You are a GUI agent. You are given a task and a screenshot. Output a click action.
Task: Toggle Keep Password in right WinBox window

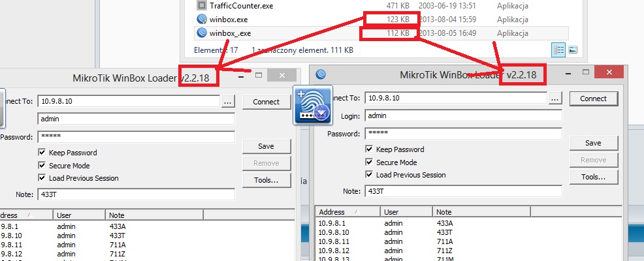[369, 149]
